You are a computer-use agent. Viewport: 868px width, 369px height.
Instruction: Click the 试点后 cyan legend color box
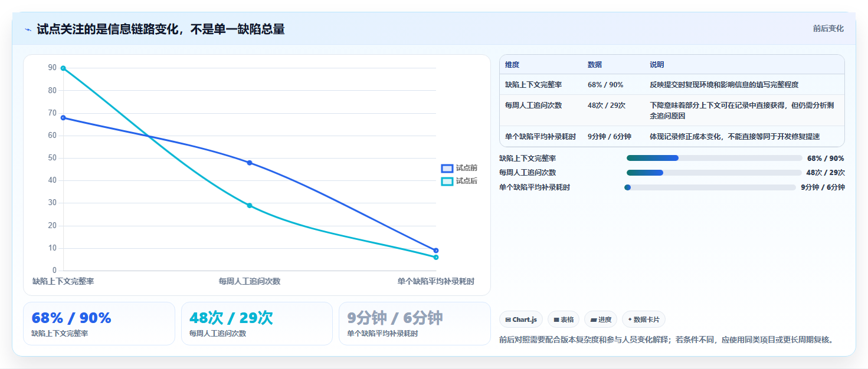pyautogui.click(x=447, y=181)
